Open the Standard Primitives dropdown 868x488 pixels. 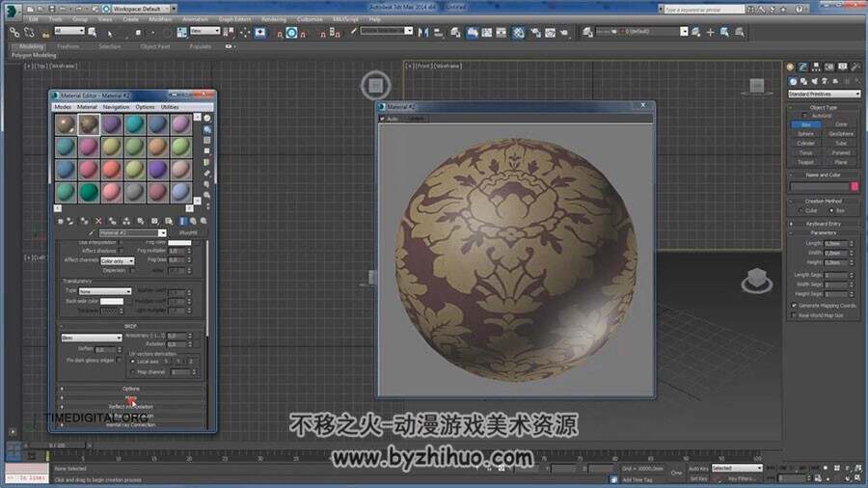click(825, 95)
